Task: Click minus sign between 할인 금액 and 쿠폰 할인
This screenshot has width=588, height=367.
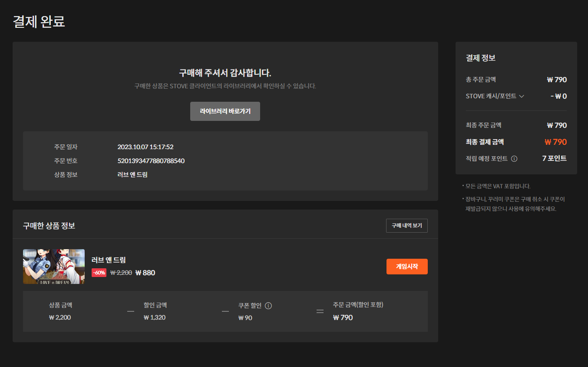Action: point(225,311)
